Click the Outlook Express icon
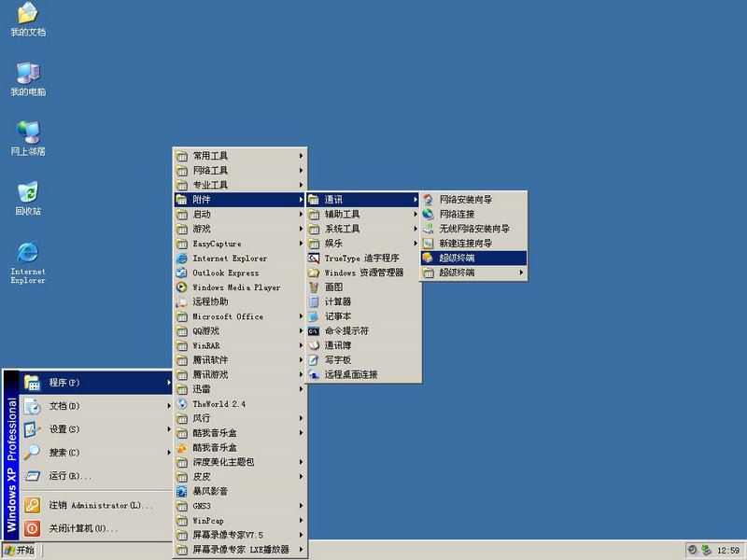Viewport: 747px width, 560px height. (x=181, y=273)
